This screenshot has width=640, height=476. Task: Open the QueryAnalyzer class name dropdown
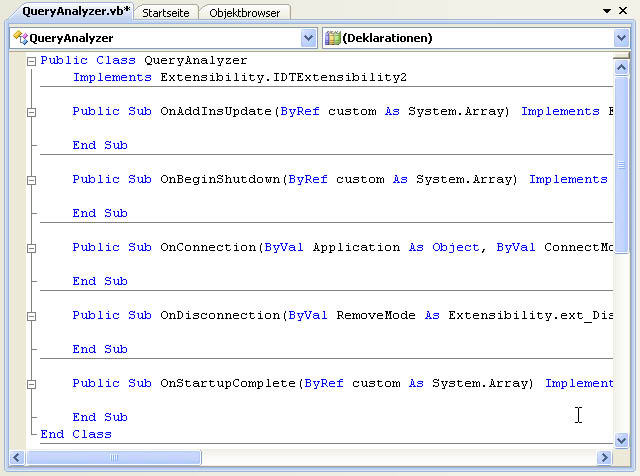click(307, 38)
